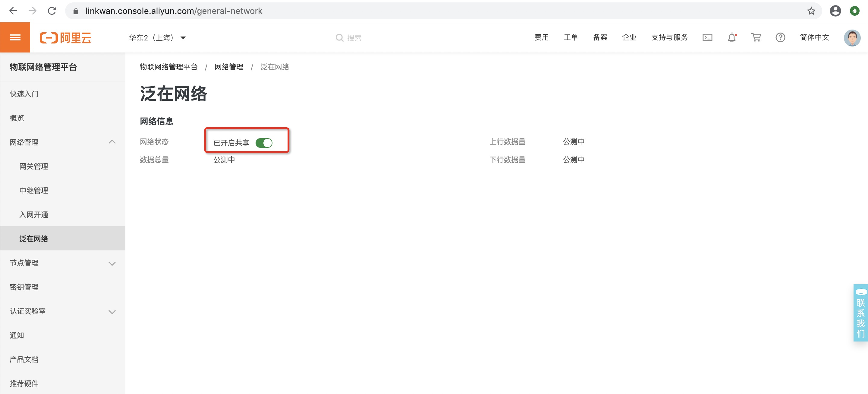Open language selector 简体中文

click(814, 37)
